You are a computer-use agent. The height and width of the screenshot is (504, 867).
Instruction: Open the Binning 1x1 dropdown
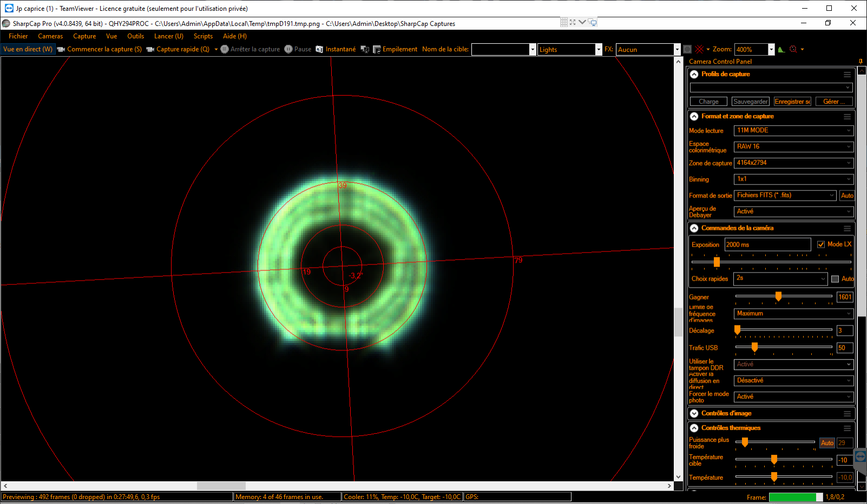(793, 179)
